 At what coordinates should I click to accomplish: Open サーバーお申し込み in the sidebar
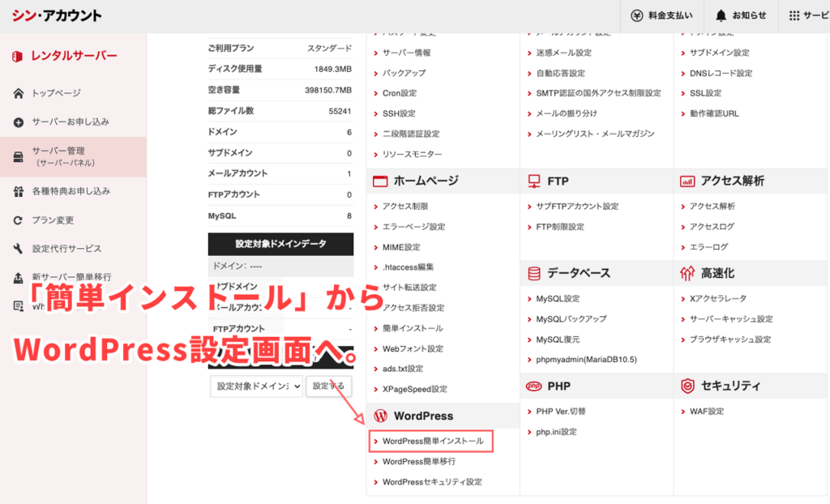pos(71,122)
